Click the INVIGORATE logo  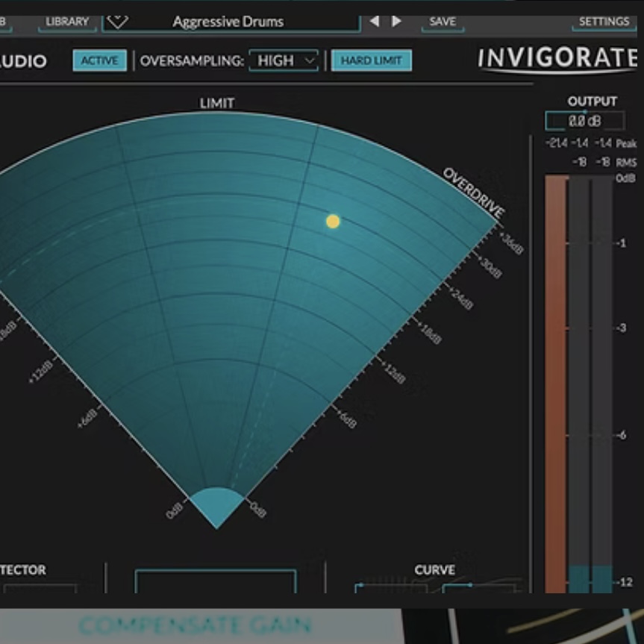[x=557, y=59]
